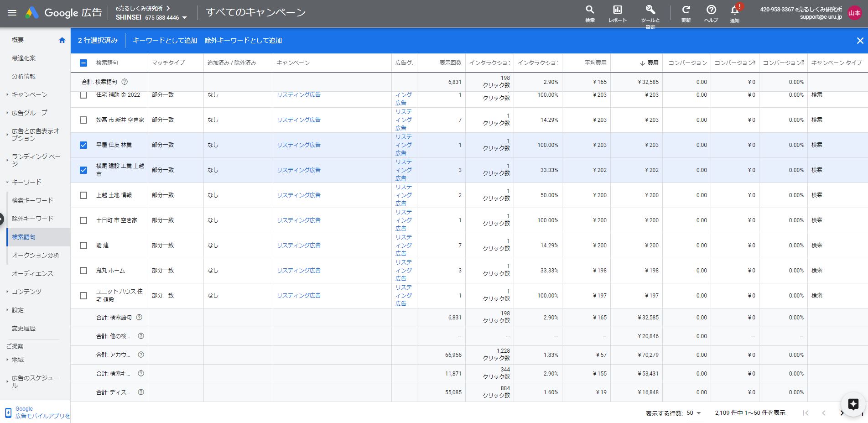
Task: Check the 能 建 row
Action: [x=83, y=245]
